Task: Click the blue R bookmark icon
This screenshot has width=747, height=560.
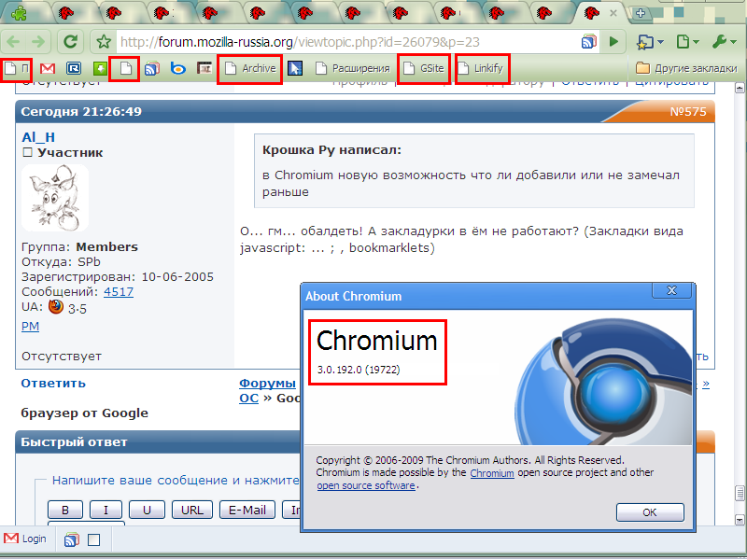Action: (x=74, y=68)
